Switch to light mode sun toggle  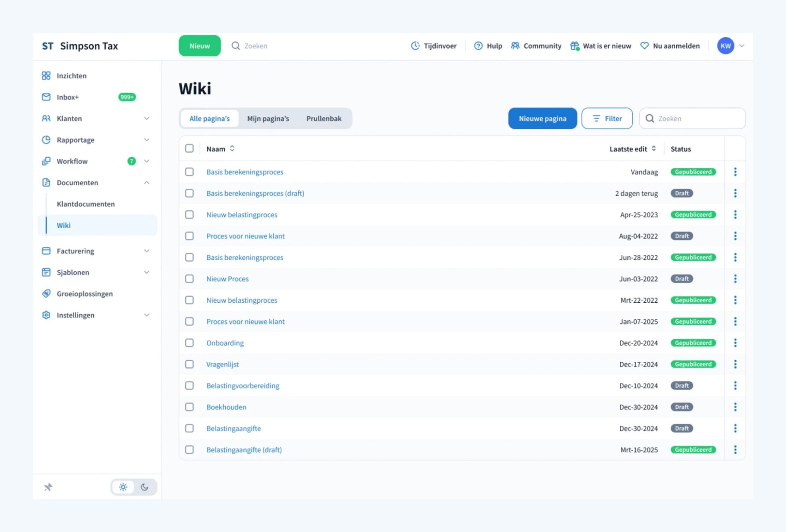coord(123,487)
